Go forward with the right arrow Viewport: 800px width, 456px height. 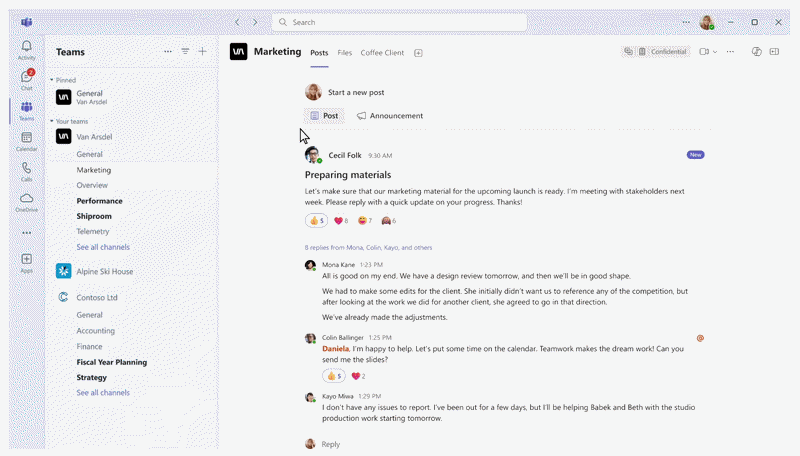pyautogui.click(x=255, y=22)
